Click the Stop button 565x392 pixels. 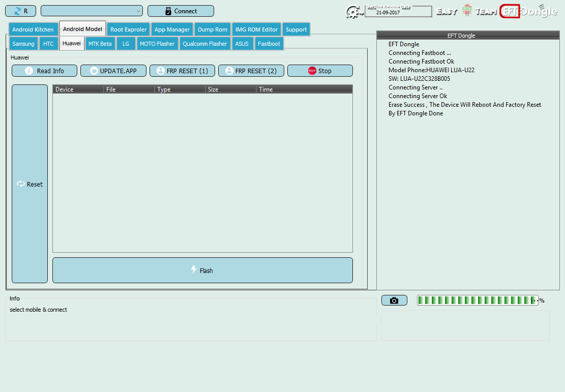pos(320,71)
